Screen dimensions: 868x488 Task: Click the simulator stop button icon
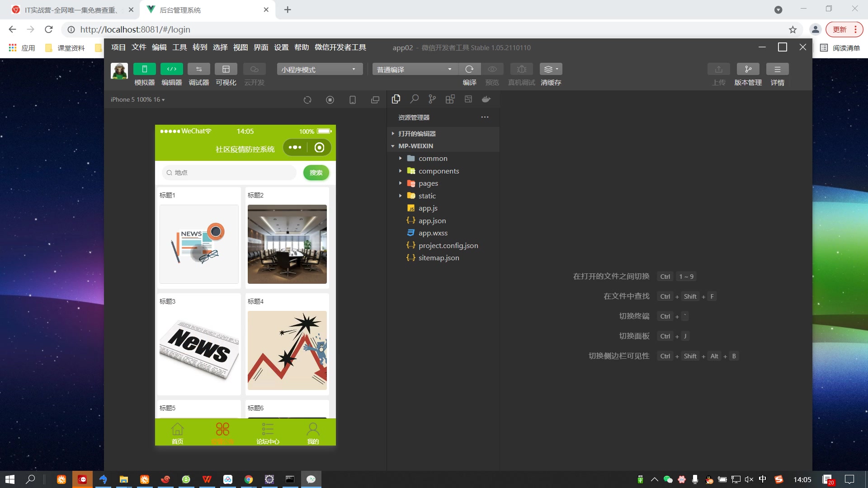[330, 100]
